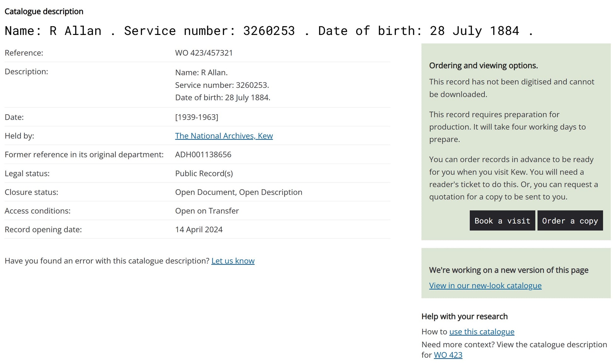
Task: Click the Catalogue description heading
Action: (x=44, y=11)
